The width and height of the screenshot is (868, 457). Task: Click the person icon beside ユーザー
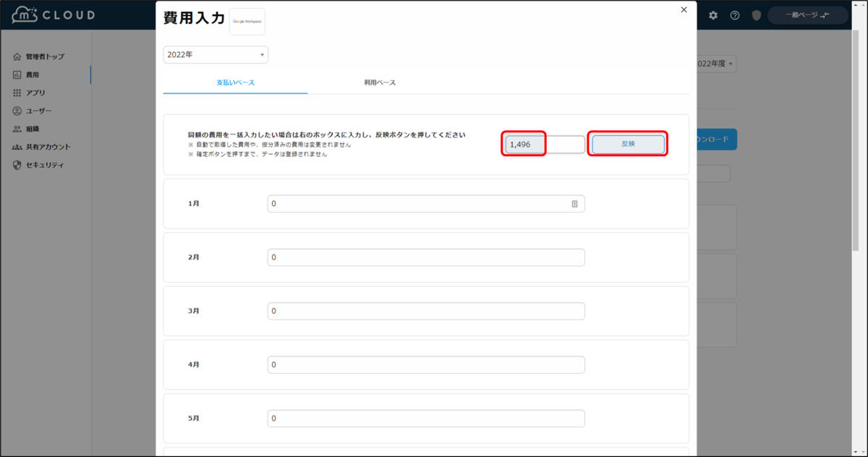click(17, 111)
